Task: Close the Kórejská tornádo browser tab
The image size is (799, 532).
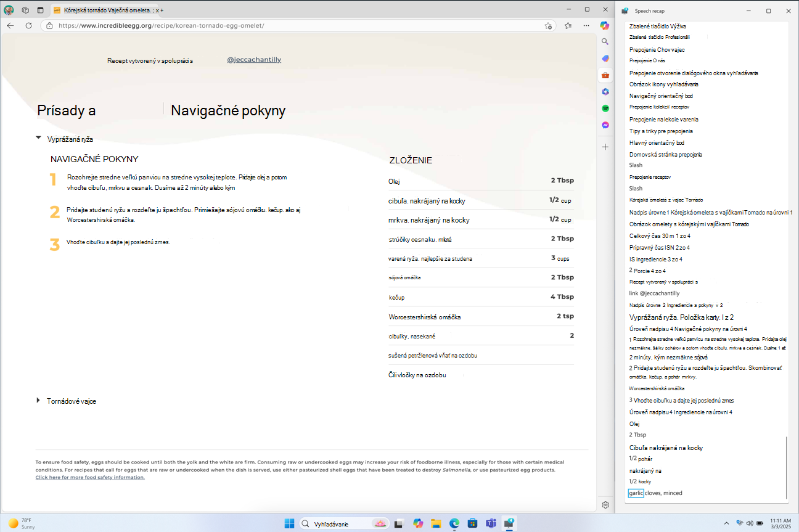Action: (x=157, y=10)
